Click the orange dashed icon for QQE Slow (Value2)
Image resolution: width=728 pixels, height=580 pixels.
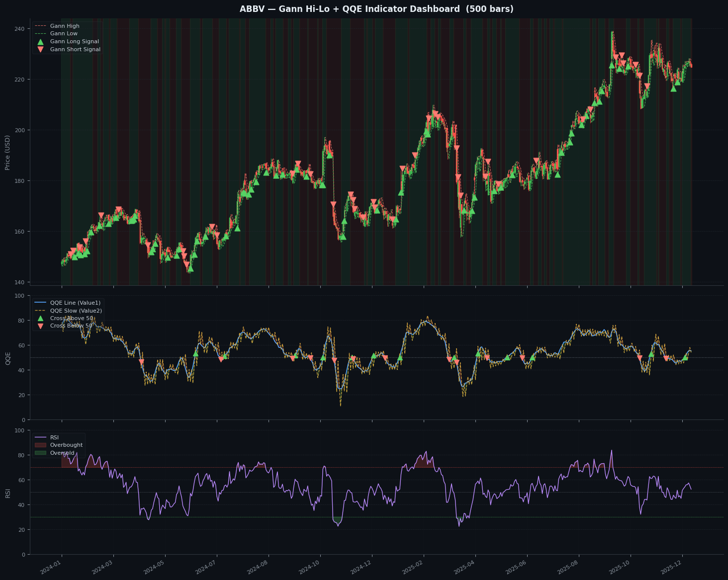point(40,311)
